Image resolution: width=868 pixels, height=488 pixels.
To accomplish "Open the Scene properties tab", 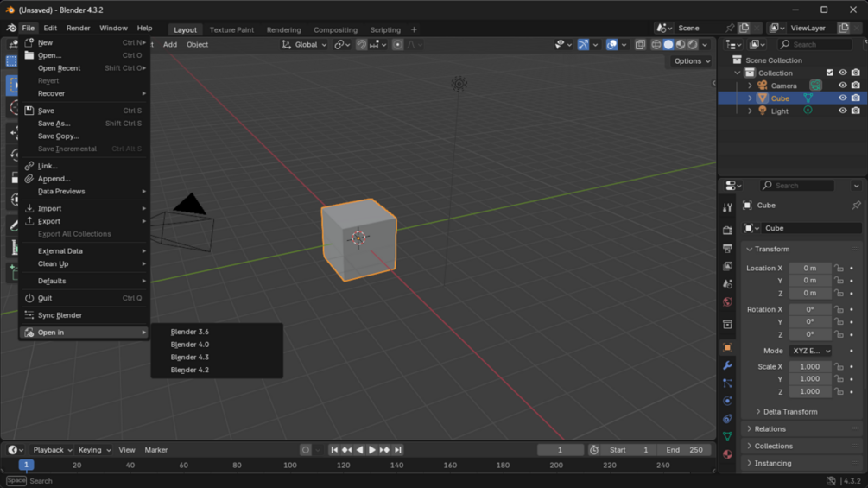I will click(x=727, y=284).
